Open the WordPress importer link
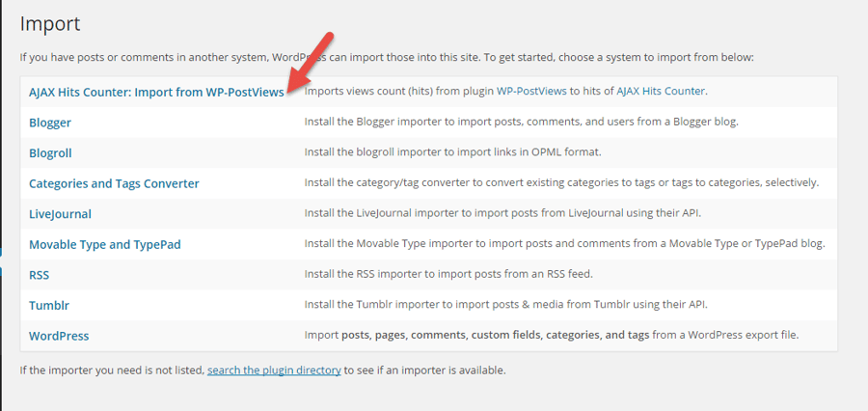This screenshot has width=868, height=411. tap(59, 336)
